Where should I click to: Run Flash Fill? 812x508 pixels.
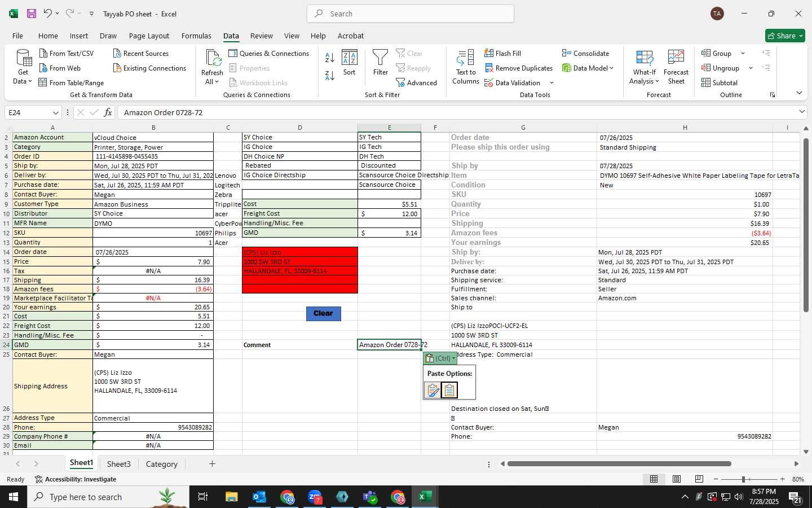point(502,54)
